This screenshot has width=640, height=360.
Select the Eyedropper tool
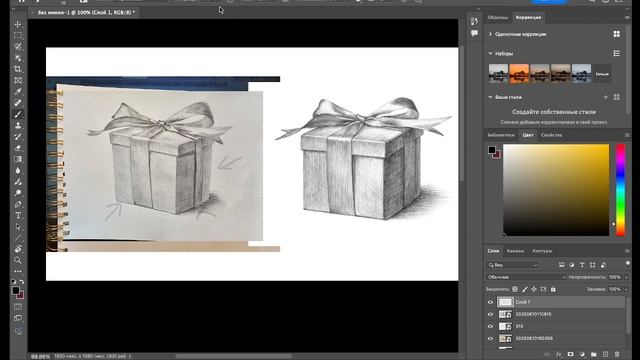18,92
